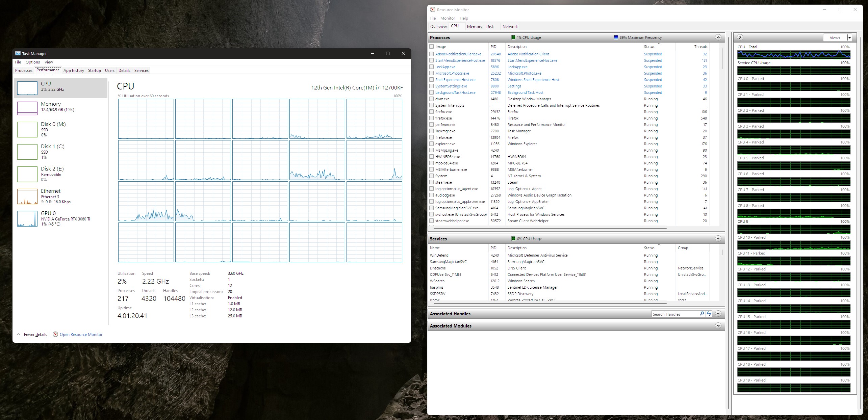Switch to the Disk tab in Resource Monitor
This screenshot has width=868, height=420.
(x=490, y=27)
